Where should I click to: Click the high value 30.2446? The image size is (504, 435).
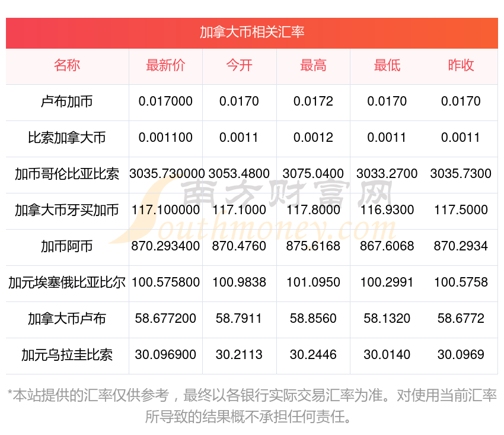click(x=313, y=355)
